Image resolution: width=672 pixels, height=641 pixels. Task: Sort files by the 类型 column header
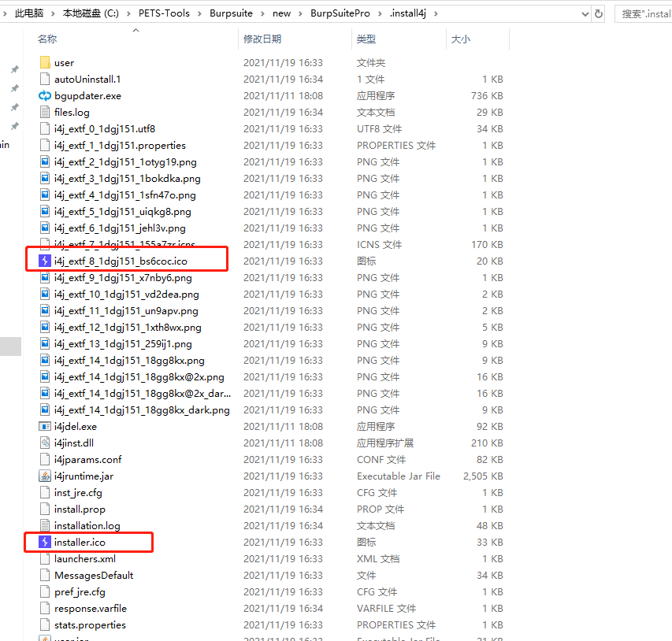[x=366, y=39]
